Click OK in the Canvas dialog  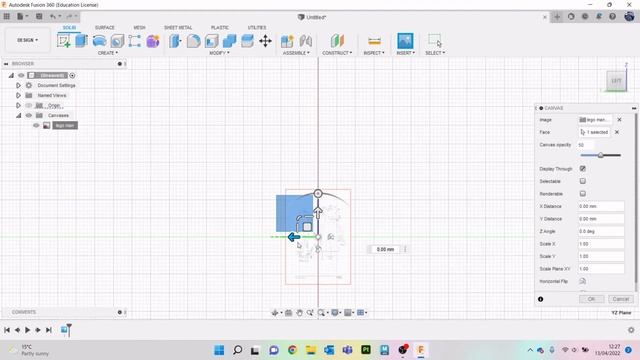coord(591,299)
